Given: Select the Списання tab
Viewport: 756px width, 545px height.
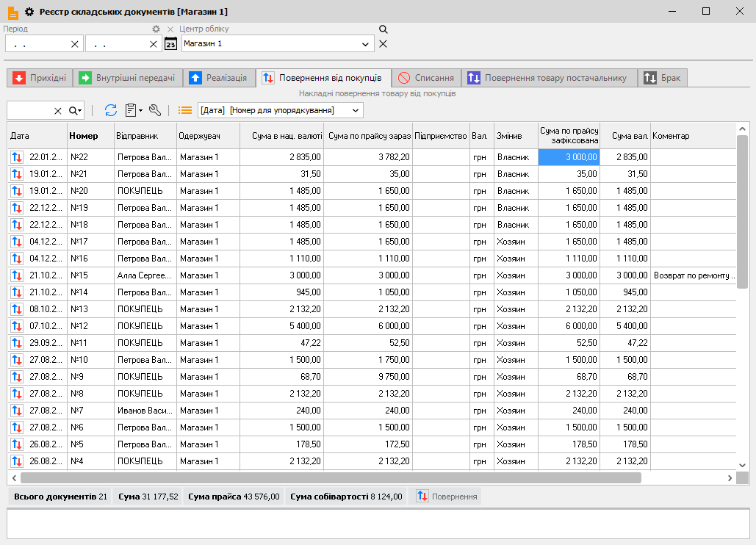Looking at the screenshot, I should coord(426,78).
